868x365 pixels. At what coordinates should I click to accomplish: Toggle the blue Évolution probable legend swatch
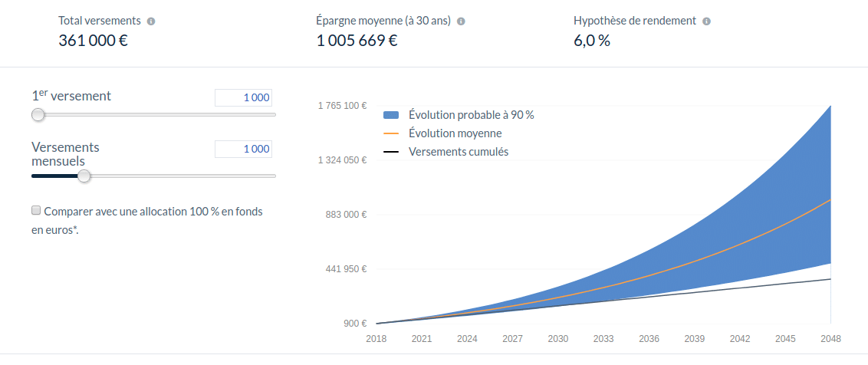pos(391,115)
